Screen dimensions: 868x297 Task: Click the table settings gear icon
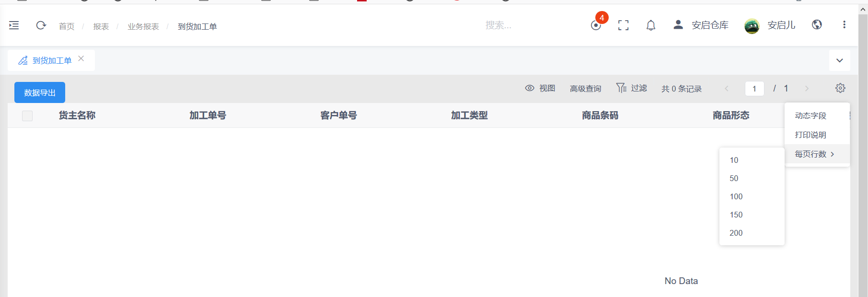[x=840, y=88]
